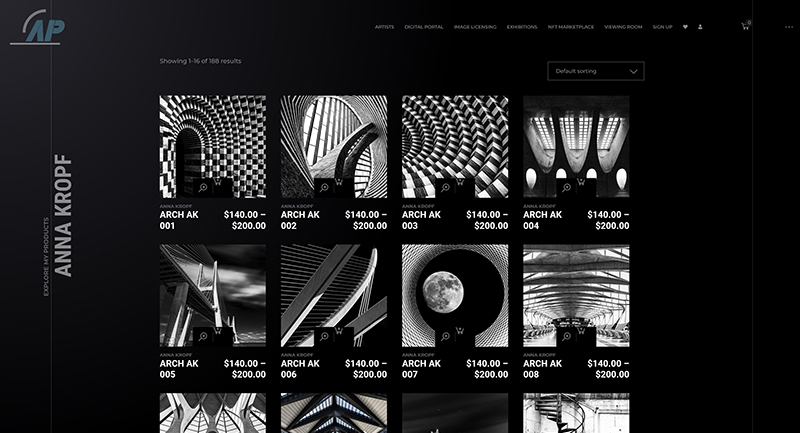Screen dimensions: 800x433
Task: Open NFT Marketplace menu item
Action: click(x=571, y=27)
